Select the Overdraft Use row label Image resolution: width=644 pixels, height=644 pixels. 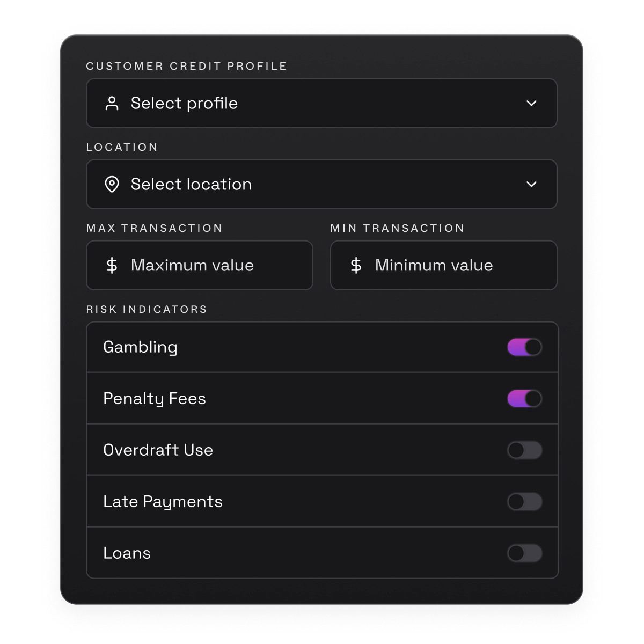pos(158,450)
